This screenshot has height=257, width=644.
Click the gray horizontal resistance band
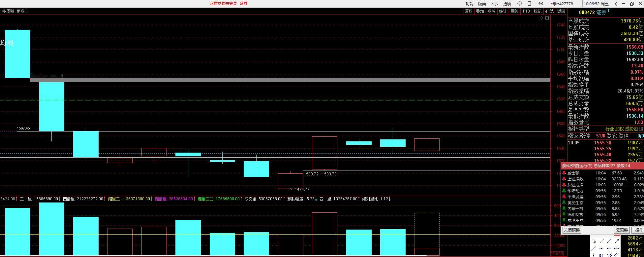pyautogui.click(x=290, y=80)
